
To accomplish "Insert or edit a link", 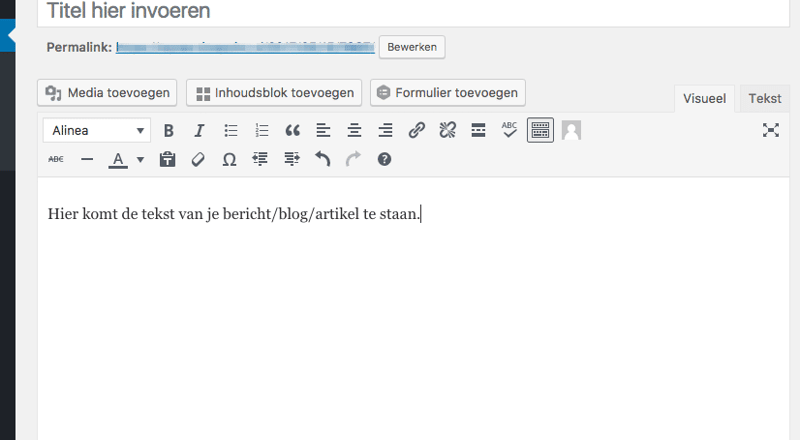I will (417, 131).
